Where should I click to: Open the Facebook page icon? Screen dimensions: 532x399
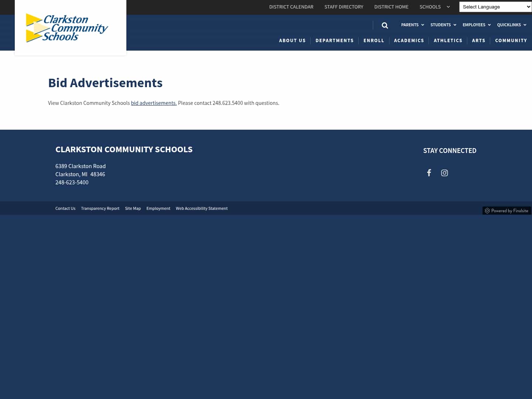(429, 173)
